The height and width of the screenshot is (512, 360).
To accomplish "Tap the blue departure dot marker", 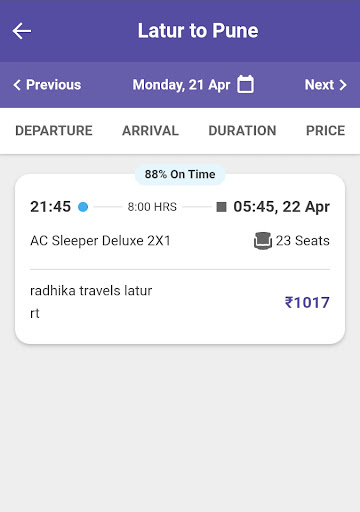I will [x=83, y=207].
